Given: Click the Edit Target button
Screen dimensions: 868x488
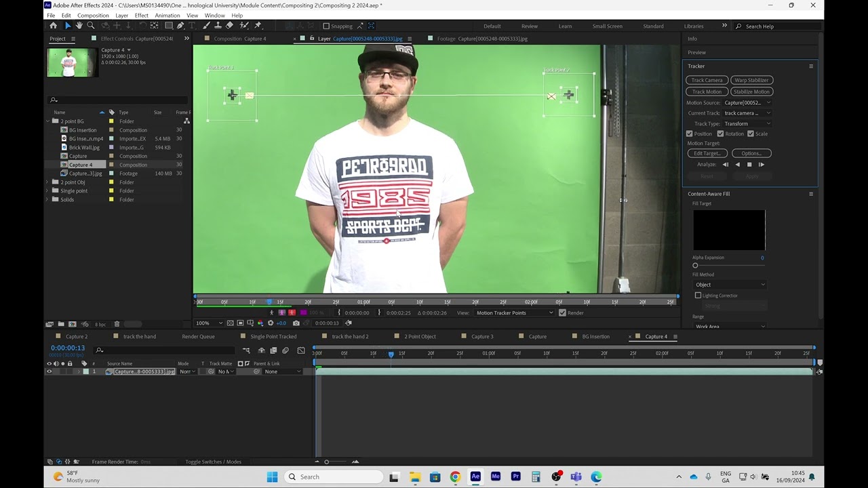Looking at the screenshot, I should (x=707, y=153).
